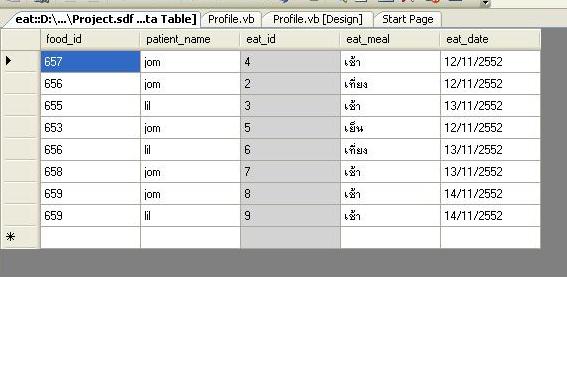Select the highlighted food_id cell 657
Image resolution: width=567 pixels, height=384 pixels.
(x=90, y=62)
